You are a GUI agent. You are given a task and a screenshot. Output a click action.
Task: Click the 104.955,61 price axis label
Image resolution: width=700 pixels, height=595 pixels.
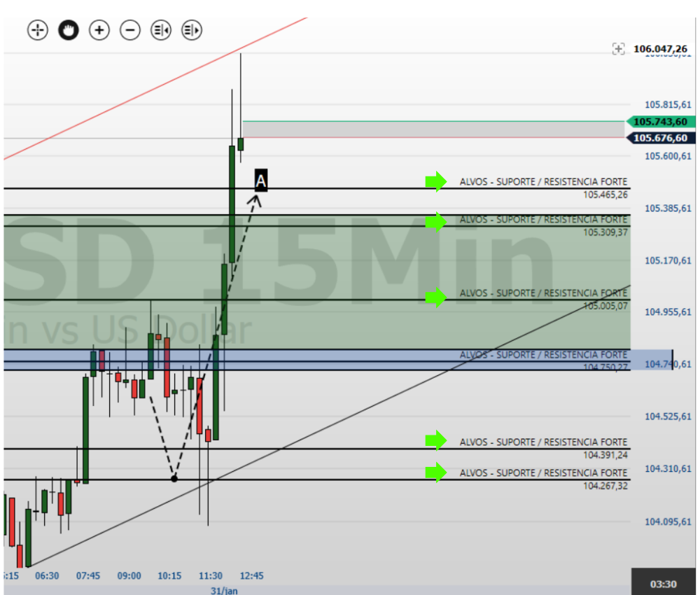click(x=668, y=312)
